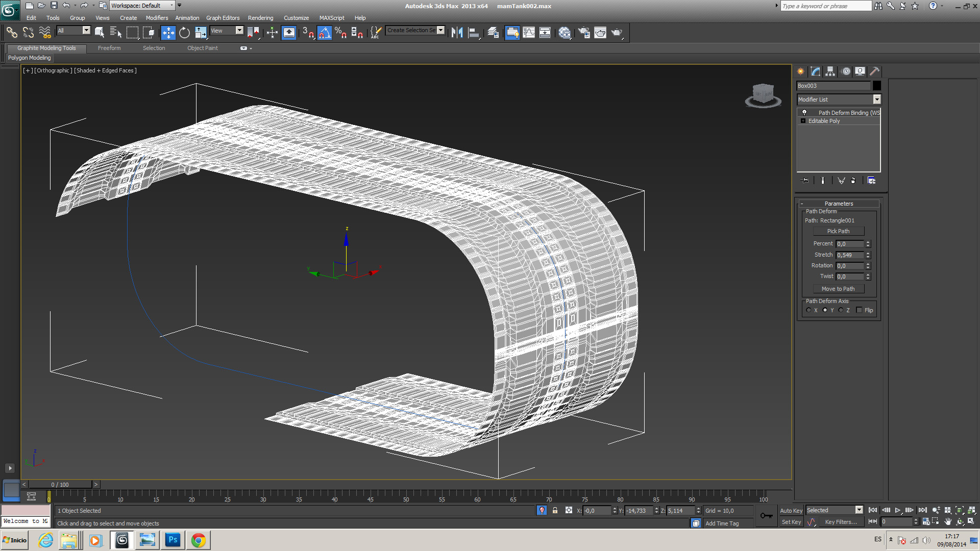Open Configure Modifier Sets icon

pos(871,181)
